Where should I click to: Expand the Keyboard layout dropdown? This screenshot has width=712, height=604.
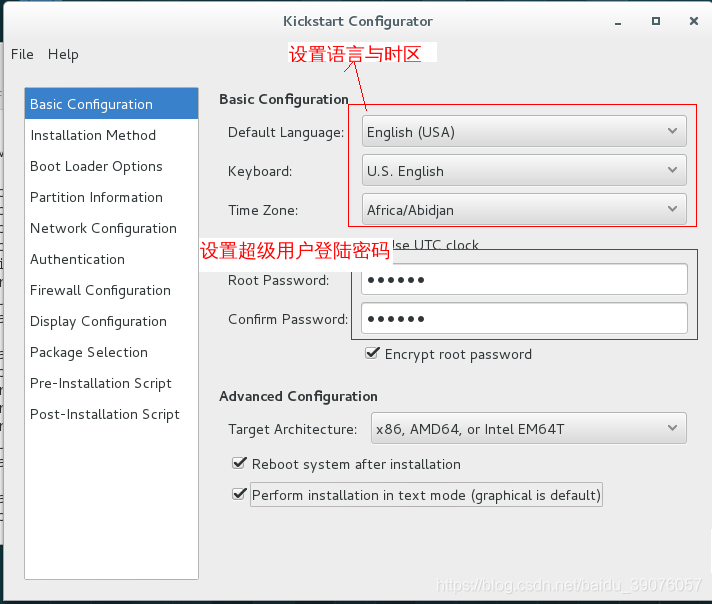coord(524,170)
